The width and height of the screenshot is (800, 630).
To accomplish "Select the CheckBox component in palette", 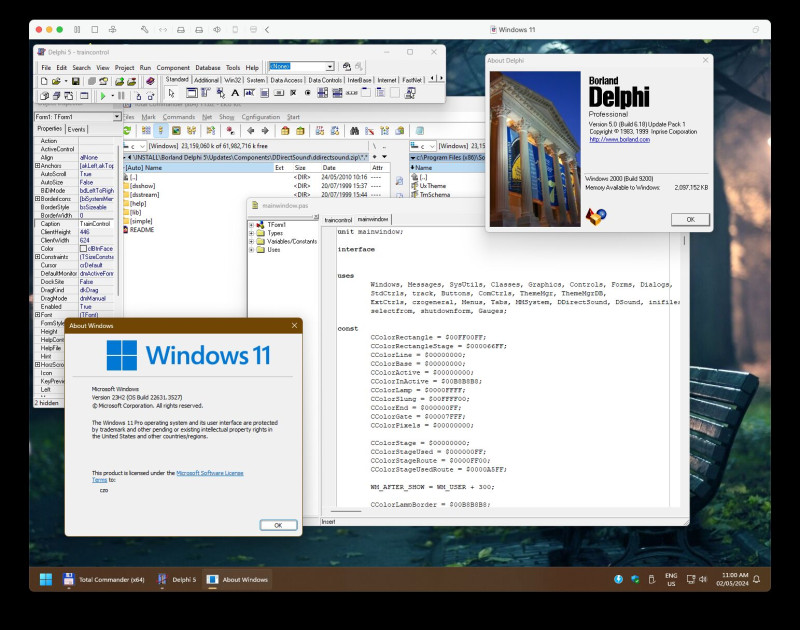I will (294, 93).
